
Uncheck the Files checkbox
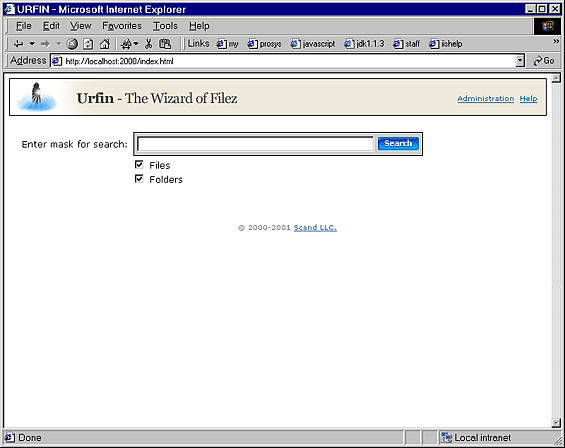pos(139,165)
